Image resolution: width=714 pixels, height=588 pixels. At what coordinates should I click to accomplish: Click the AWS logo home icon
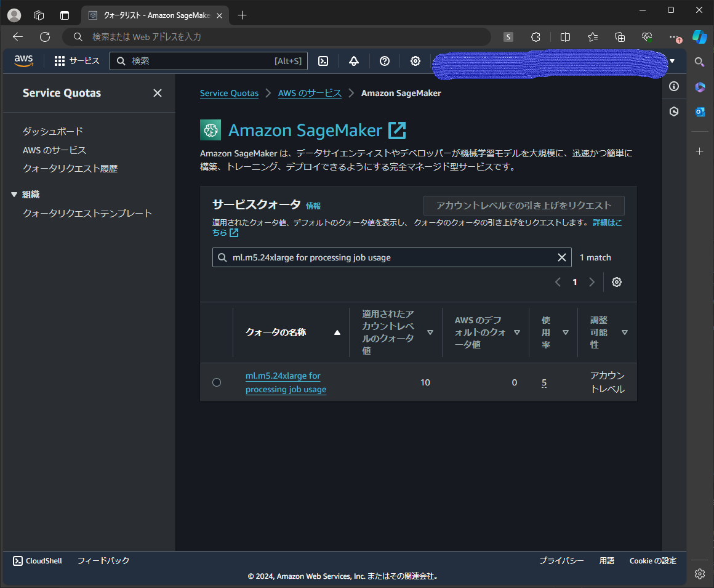click(23, 61)
